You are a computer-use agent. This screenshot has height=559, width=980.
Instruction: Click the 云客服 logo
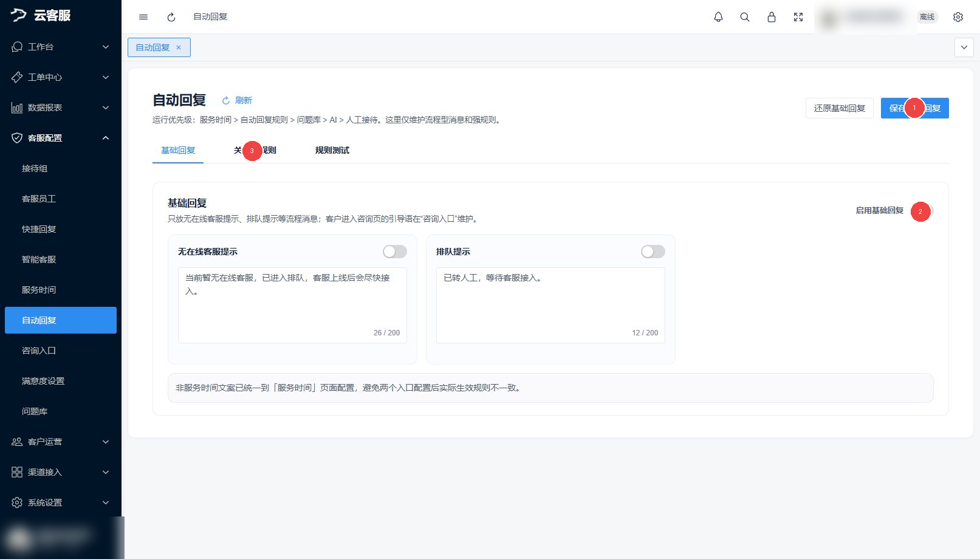pyautogui.click(x=41, y=15)
